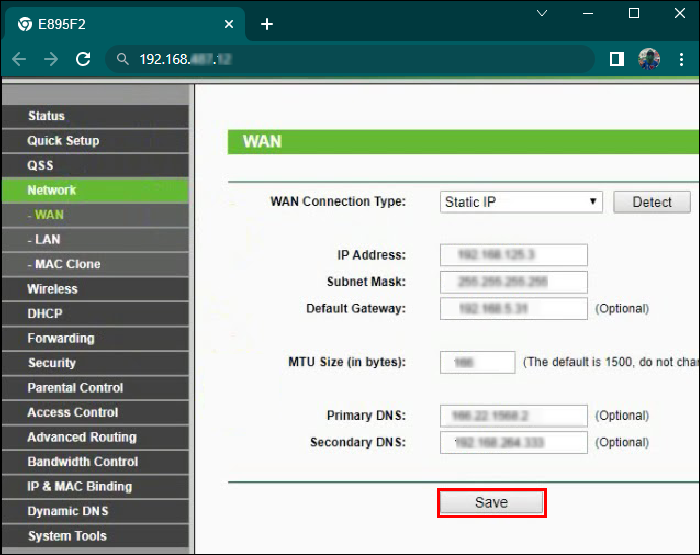Viewport: 700px width, 555px height.
Task: Open the LAN submenu item
Action: tap(96, 239)
